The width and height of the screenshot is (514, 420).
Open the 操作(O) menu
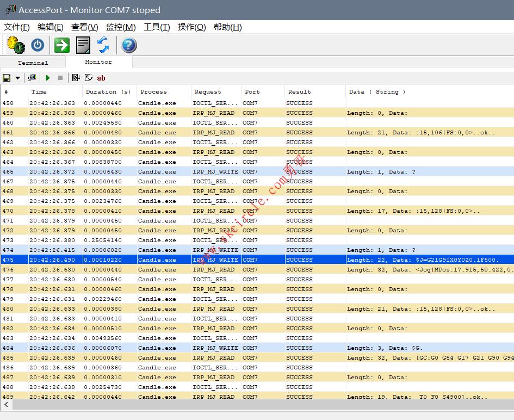(x=192, y=27)
